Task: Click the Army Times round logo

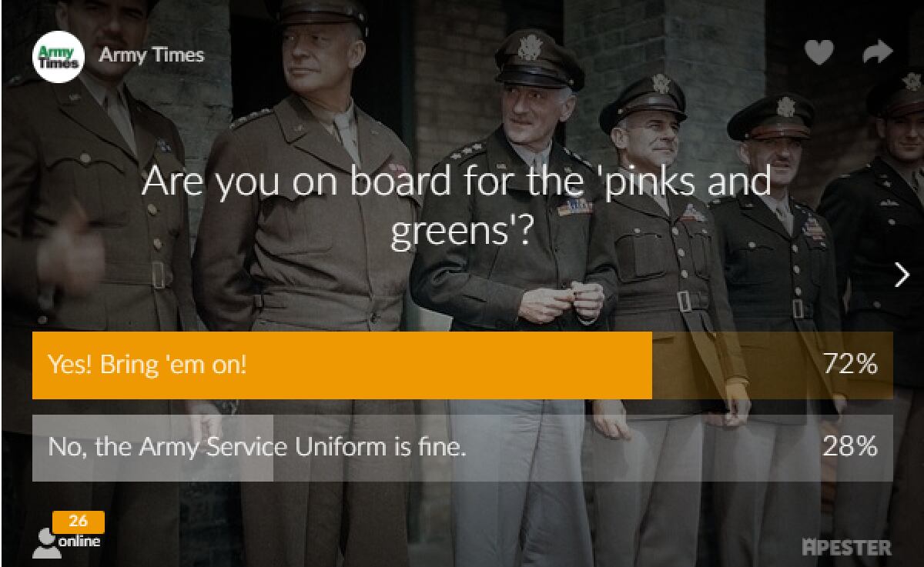Action: [58, 56]
